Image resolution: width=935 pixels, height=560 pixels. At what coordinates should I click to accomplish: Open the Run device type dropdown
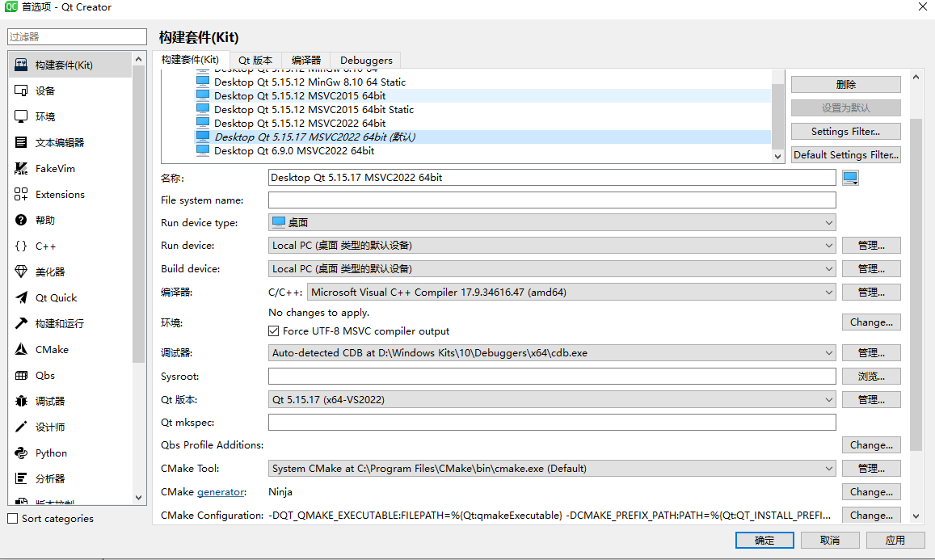828,221
